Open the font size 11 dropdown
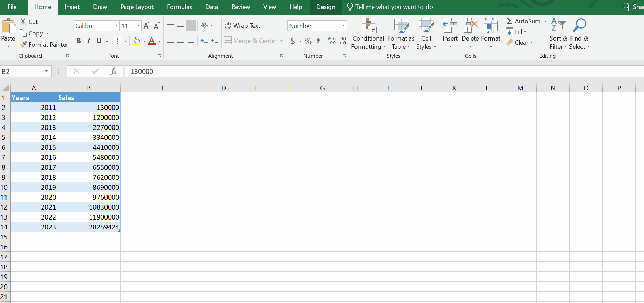This screenshot has width=644, height=303. tap(138, 26)
